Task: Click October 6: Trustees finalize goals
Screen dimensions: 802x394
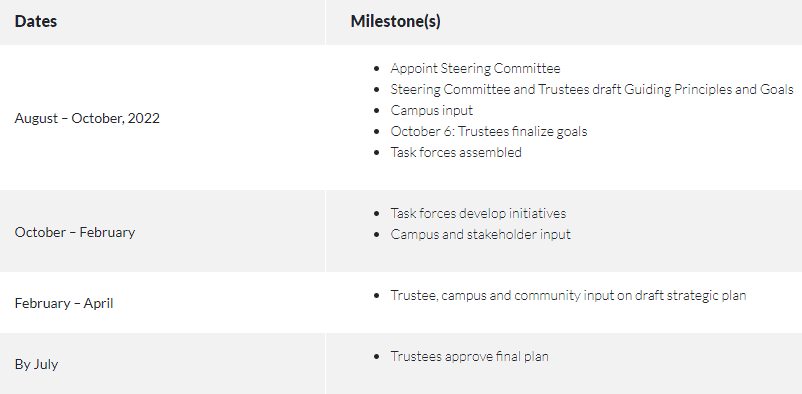Action: coord(488,132)
